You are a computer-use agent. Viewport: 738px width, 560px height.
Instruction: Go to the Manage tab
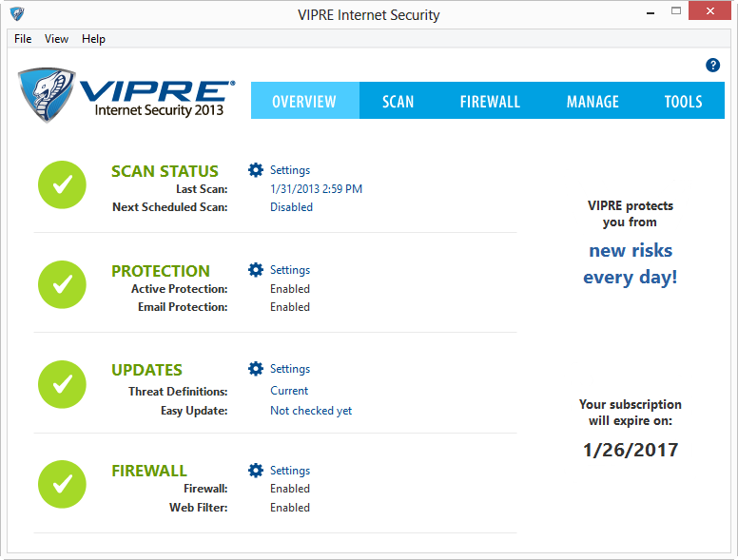(x=592, y=102)
